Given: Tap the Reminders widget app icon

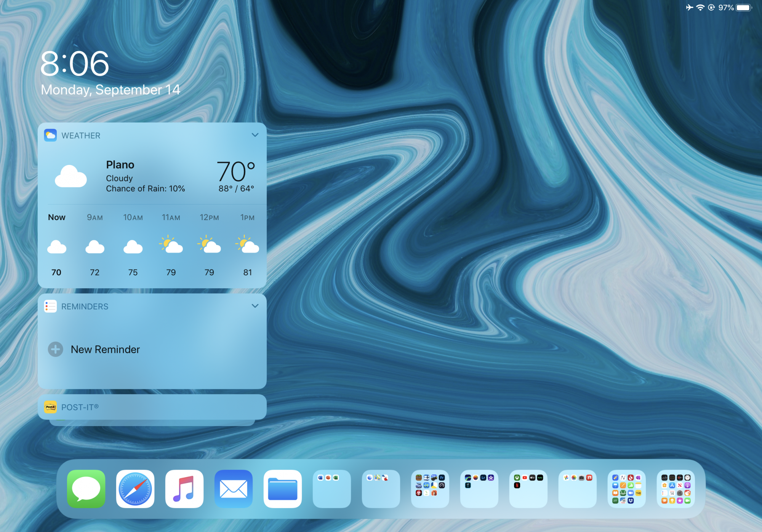Looking at the screenshot, I should point(50,306).
